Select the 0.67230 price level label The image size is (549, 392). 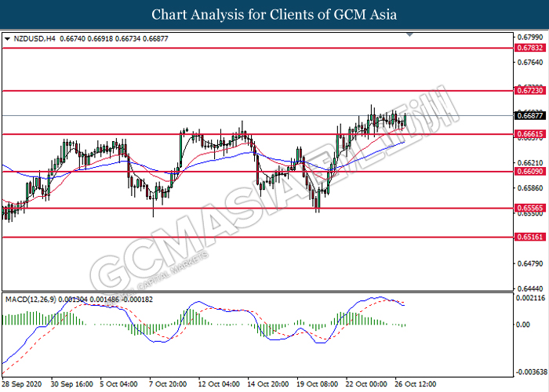(530, 91)
